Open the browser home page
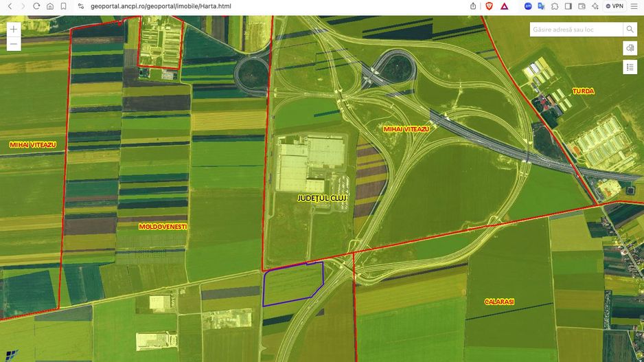Screen dimensions: 644x362 coord(50,6)
